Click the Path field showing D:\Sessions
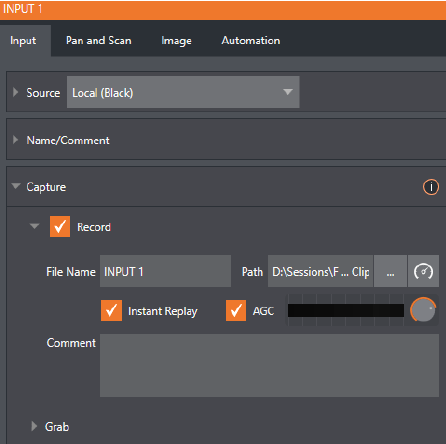Viewport: 446px width, 444px height. tap(320, 271)
